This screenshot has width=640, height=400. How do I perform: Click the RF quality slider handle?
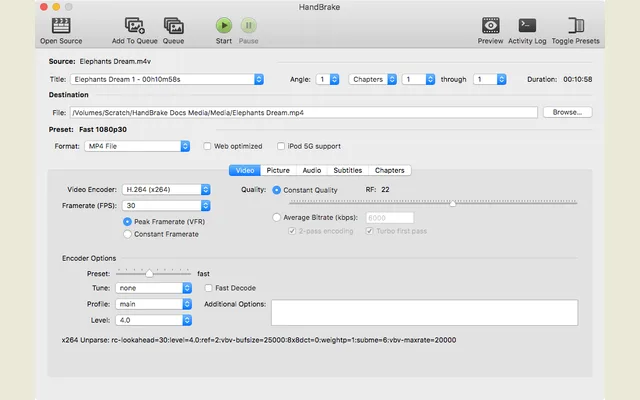pos(453,203)
